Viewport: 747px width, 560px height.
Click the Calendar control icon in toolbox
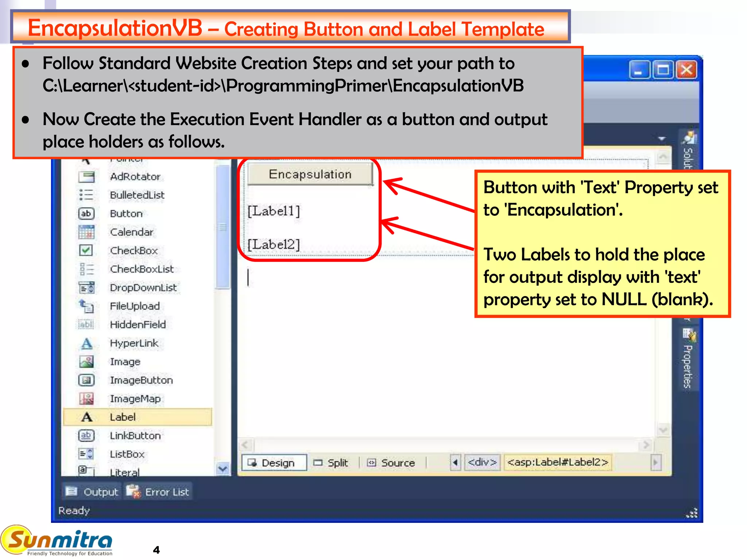tap(86, 232)
